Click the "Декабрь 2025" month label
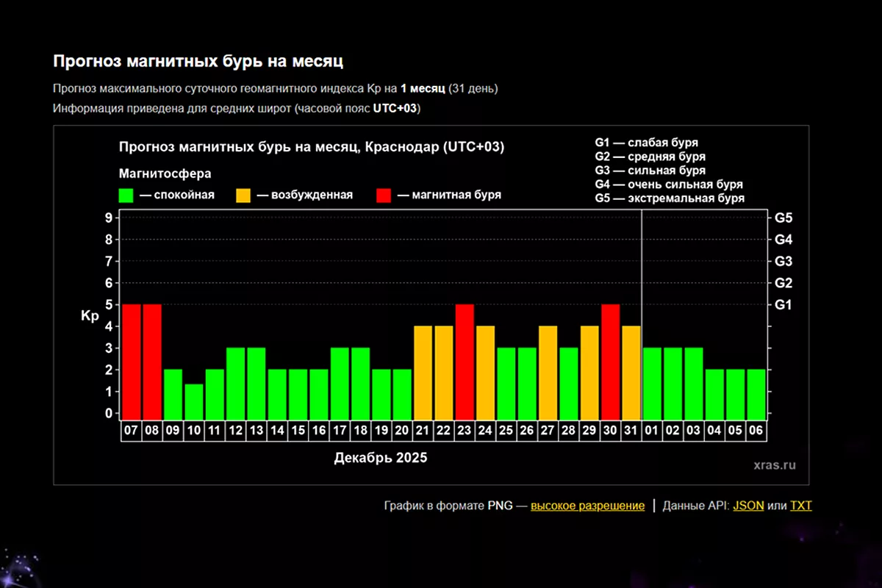 pyautogui.click(x=380, y=458)
